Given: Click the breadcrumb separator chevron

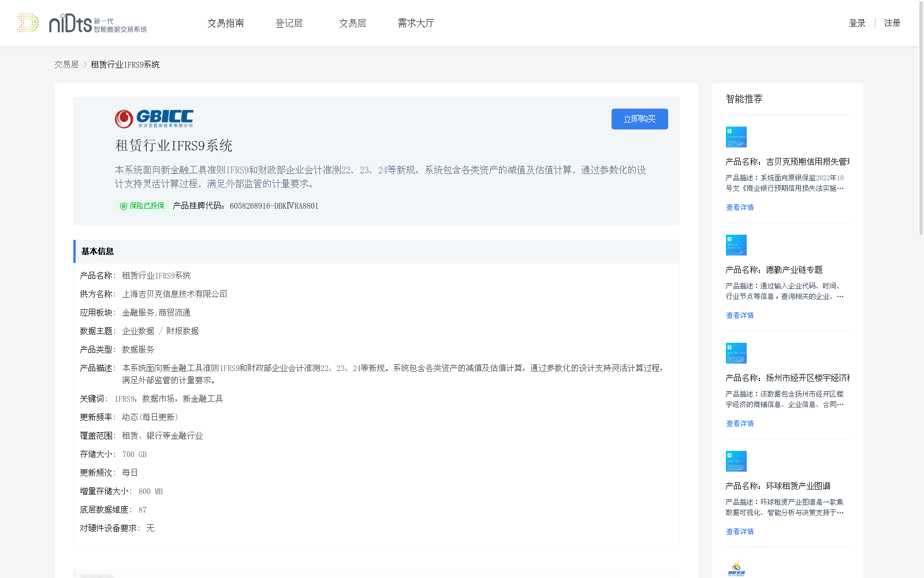Looking at the screenshot, I should click(x=85, y=65).
